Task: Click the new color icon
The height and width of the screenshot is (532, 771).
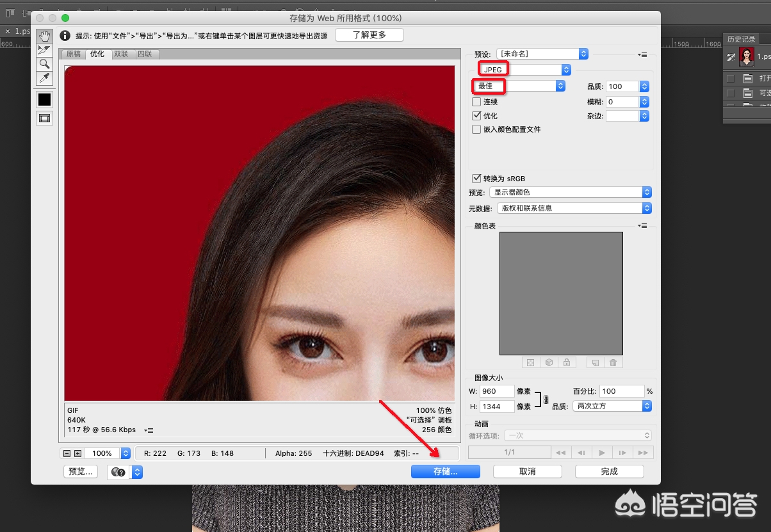Action: point(595,362)
